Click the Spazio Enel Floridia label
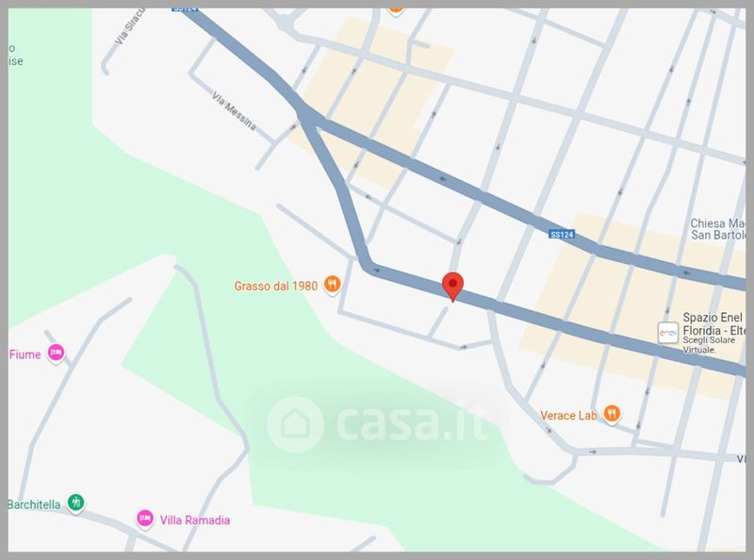Viewport: 754px width, 560px height. click(x=714, y=323)
